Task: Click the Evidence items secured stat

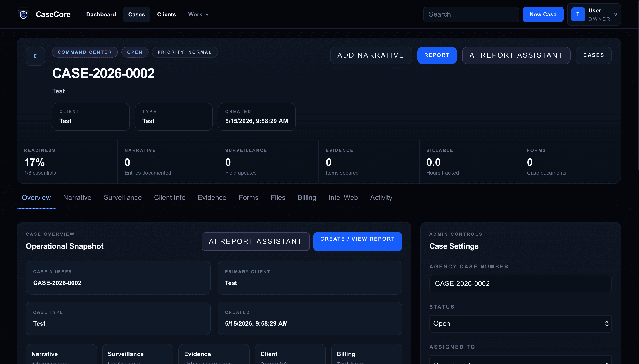Action: click(x=369, y=161)
